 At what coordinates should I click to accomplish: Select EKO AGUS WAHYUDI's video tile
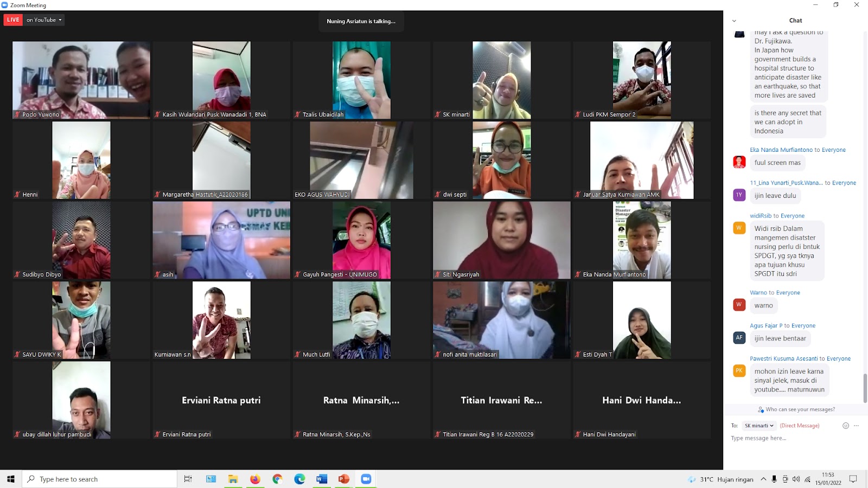(x=361, y=160)
